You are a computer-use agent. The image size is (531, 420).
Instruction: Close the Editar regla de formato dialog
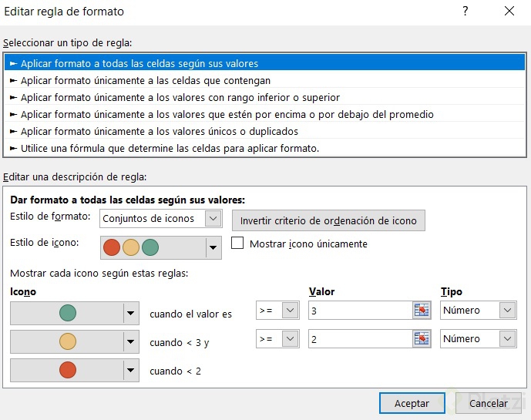point(509,12)
